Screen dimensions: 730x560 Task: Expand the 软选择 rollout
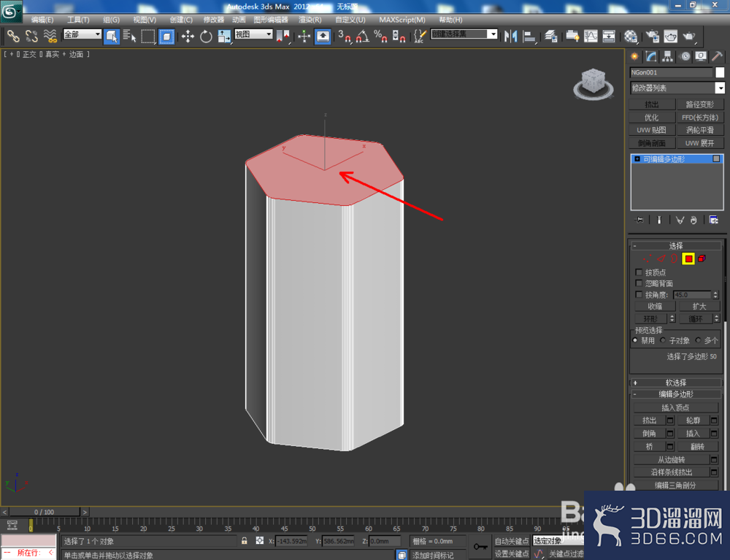pos(676,383)
